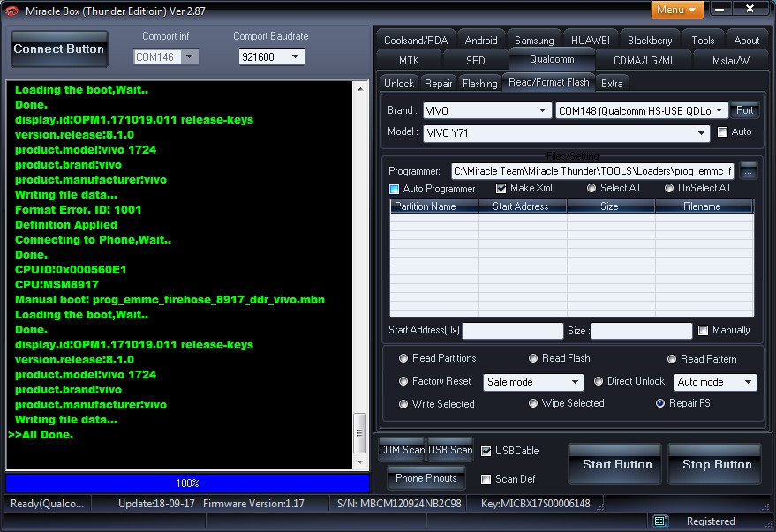Enable the Scan Def checkbox

[486, 479]
